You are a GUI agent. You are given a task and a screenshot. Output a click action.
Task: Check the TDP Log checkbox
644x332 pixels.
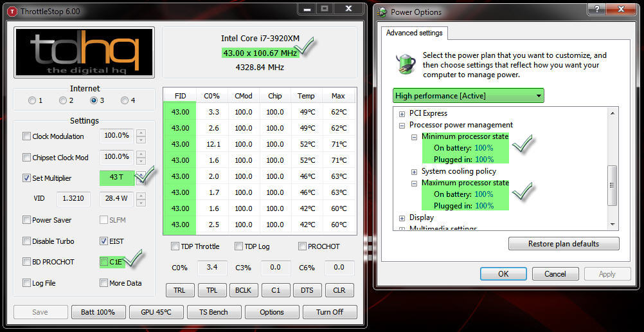tap(238, 246)
